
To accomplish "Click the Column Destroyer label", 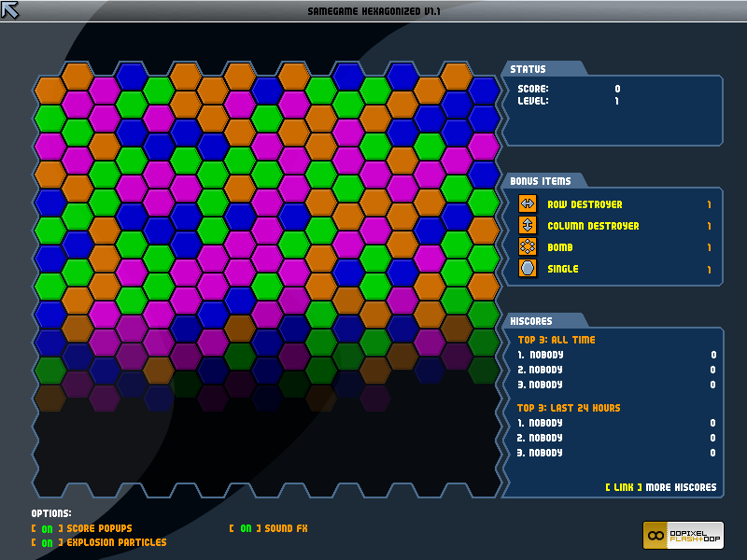I will pyautogui.click(x=593, y=226).
